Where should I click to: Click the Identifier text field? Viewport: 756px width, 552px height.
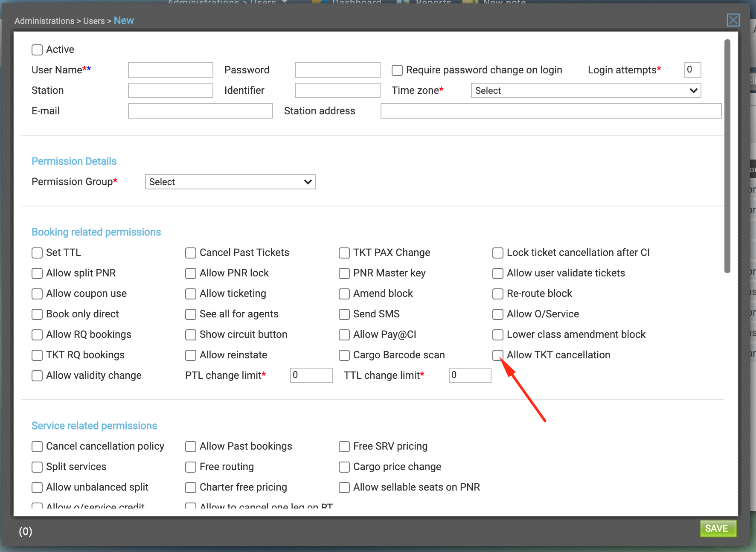coord(337,90)
